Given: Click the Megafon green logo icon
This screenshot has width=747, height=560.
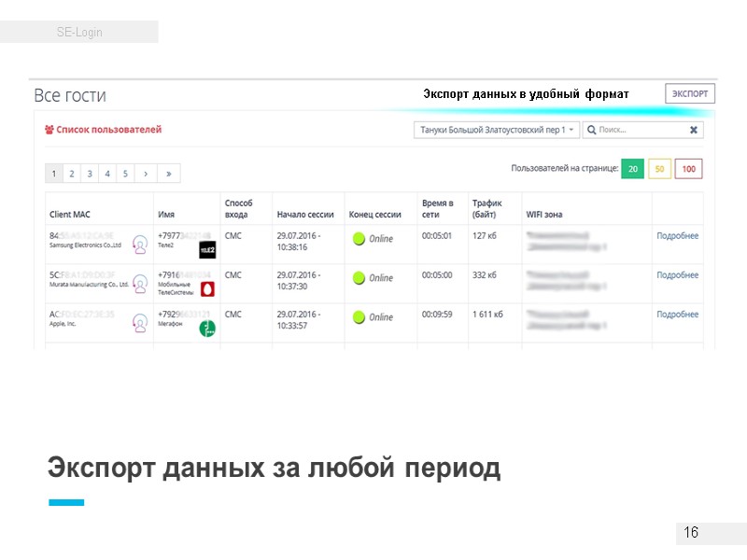Looking at the screenshot, I should coord(205,329).
